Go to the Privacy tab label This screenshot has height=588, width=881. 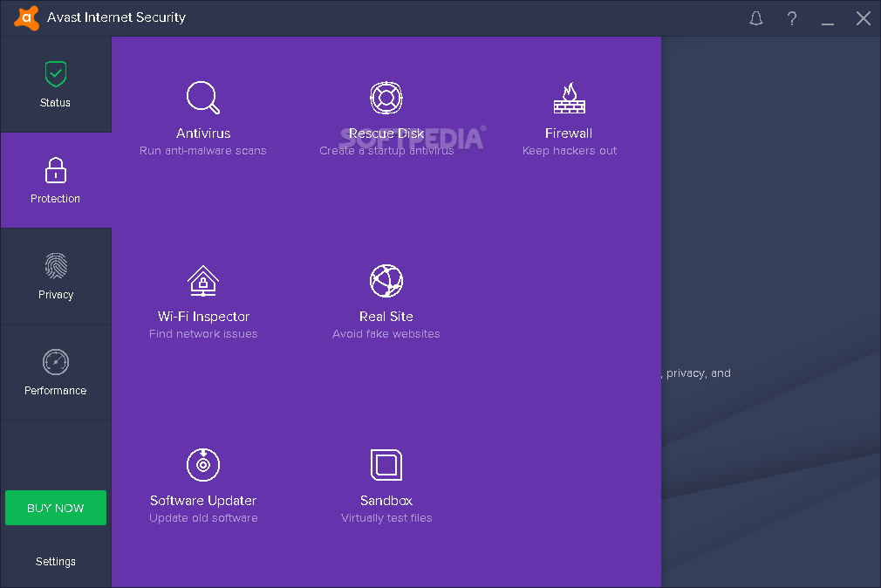pos(56,295)
